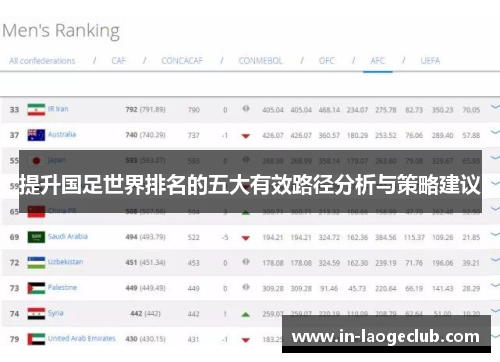The width and height of the screenshot is (500, 362).
Task: Expand the Saudi Arabia row details
Action: (x=495, y=234)
